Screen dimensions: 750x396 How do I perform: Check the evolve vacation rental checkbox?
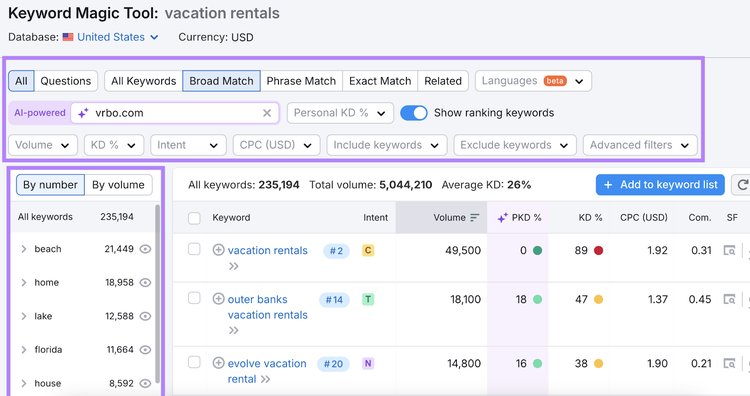click(x=194, y=363)
